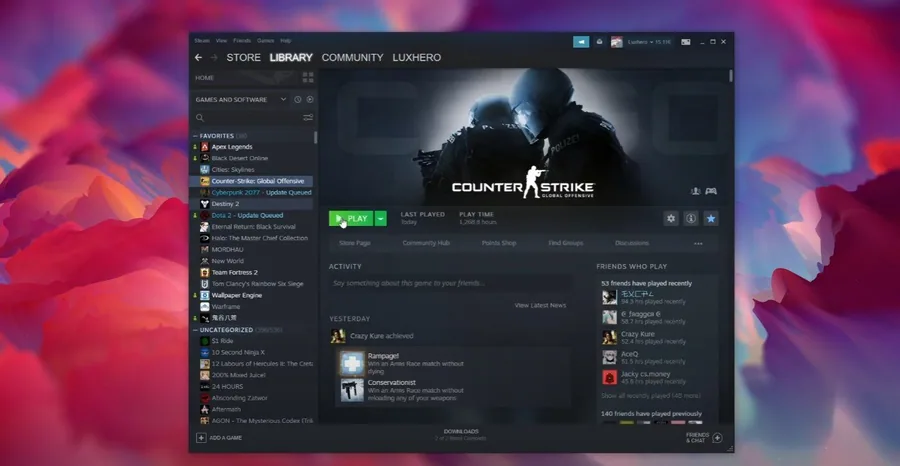This screenshot has width=900, height=466.
Task: Expand Games and Software dropdown
Action: 283,100
